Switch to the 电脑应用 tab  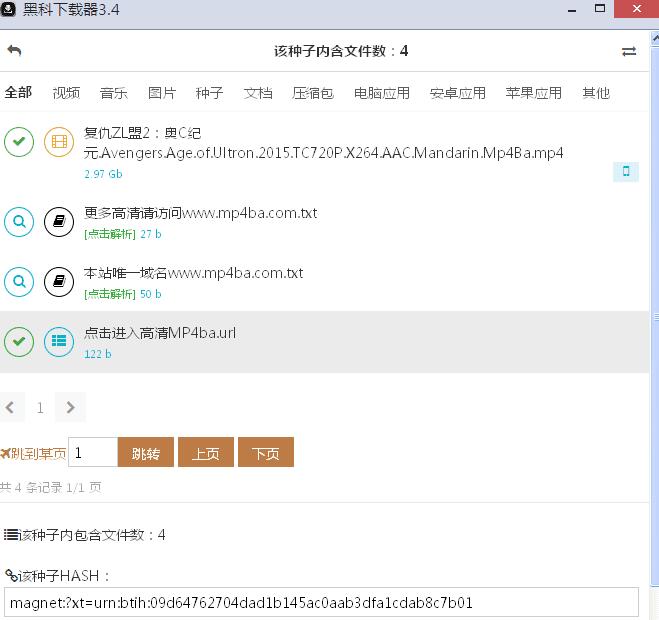(x=382, y=92)
